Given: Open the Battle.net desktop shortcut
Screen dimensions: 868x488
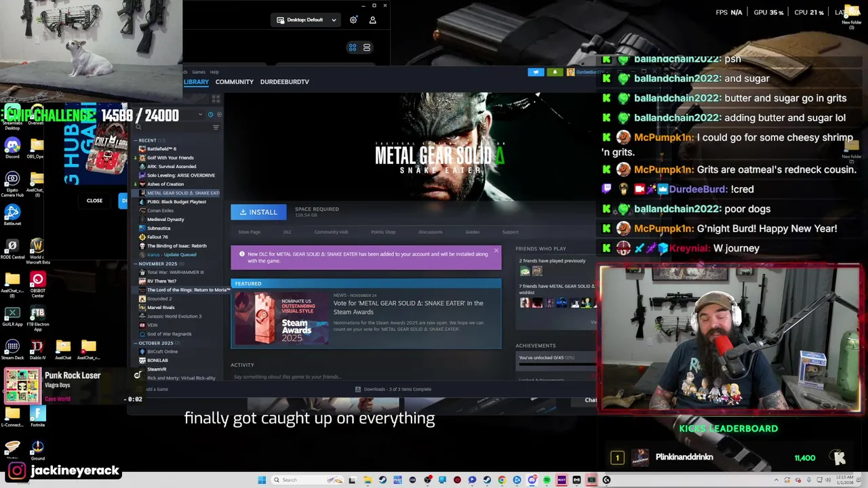Looking at the screenshot, I should tap(12, 214).
